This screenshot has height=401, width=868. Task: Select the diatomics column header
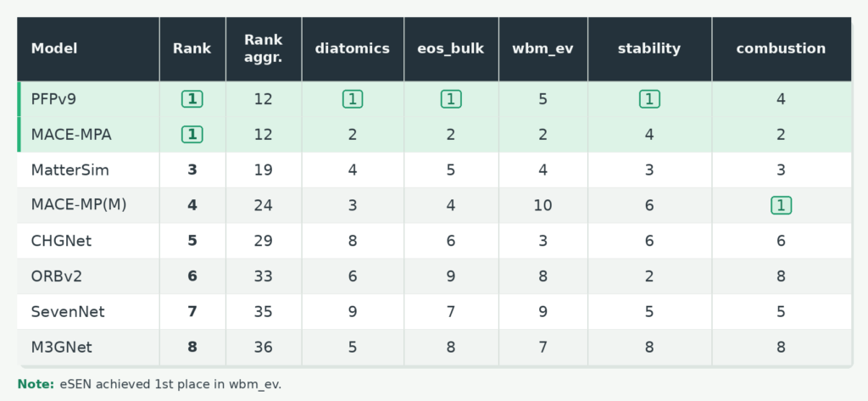(353, 48)
